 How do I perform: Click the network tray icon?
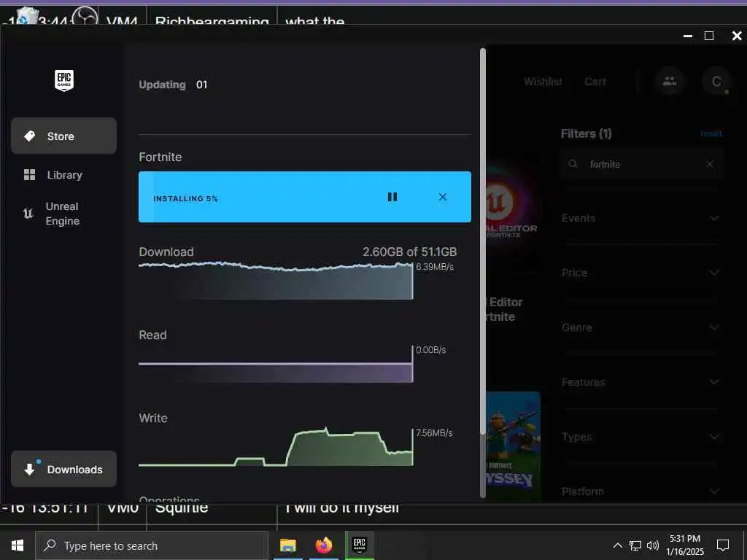pyautogui.click(x=635, y=545)
